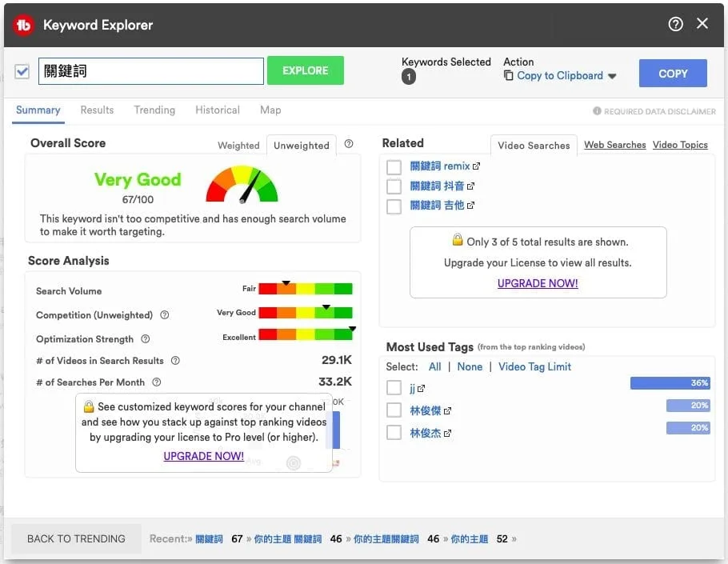This screenshot has height=564, width=728.
Task: Click the overall score gauge meter
Action: pyautogui.click(x=242, y=185)
